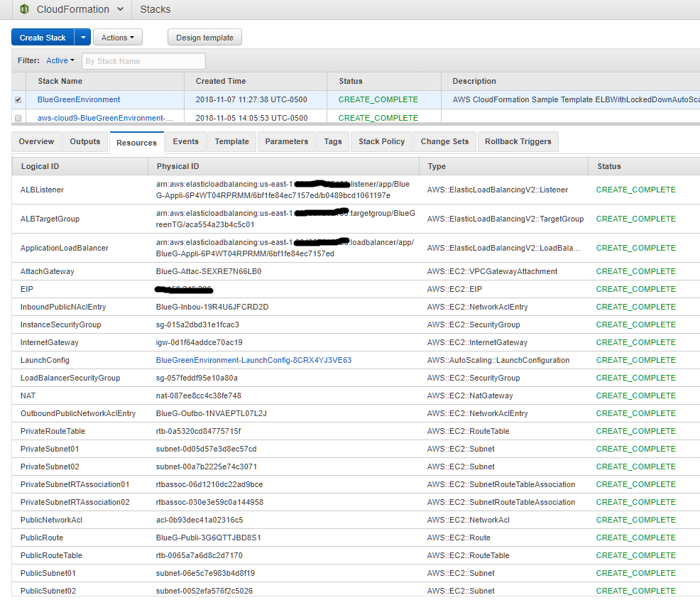Click the AWS::AutoScaling::LaunchConfiguration type cell

coord(498,360)
